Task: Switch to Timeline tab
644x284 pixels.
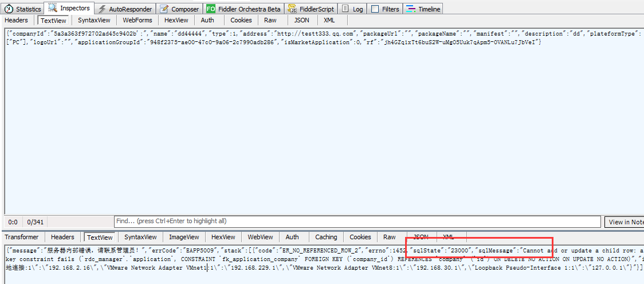Action: click(423, 9)
